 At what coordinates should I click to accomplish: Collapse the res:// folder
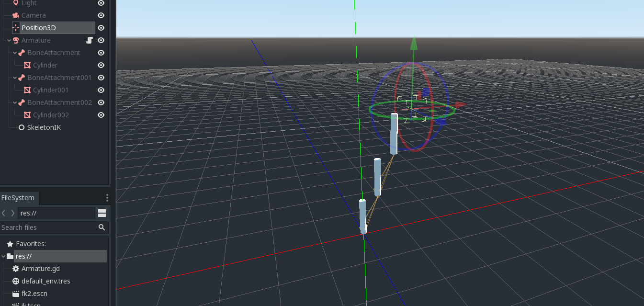pyautogui.click(x=3, y=256)
